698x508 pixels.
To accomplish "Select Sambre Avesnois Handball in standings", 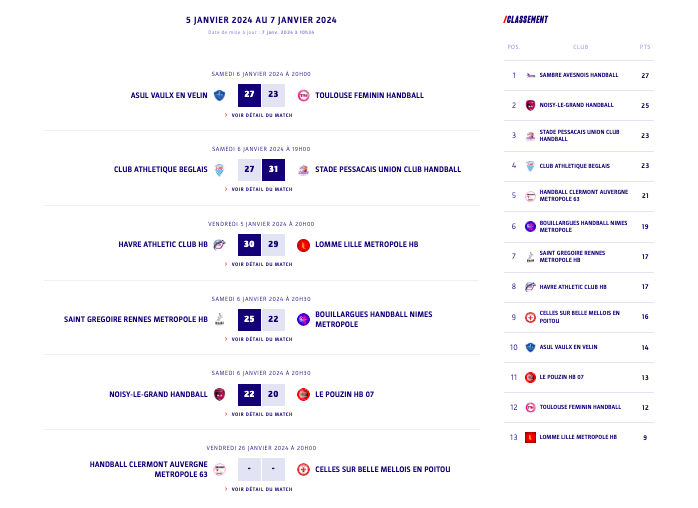I will (578, 75).
